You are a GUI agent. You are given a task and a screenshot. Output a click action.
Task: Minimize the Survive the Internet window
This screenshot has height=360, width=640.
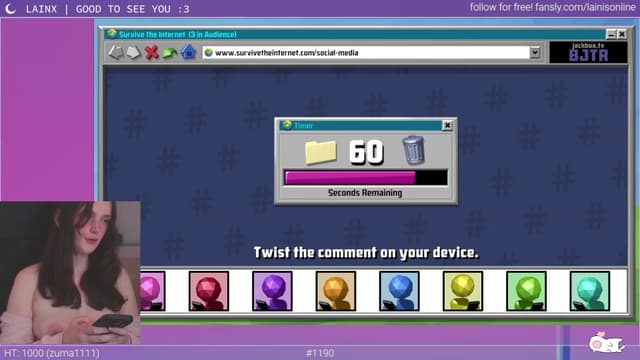click(611, 34)
